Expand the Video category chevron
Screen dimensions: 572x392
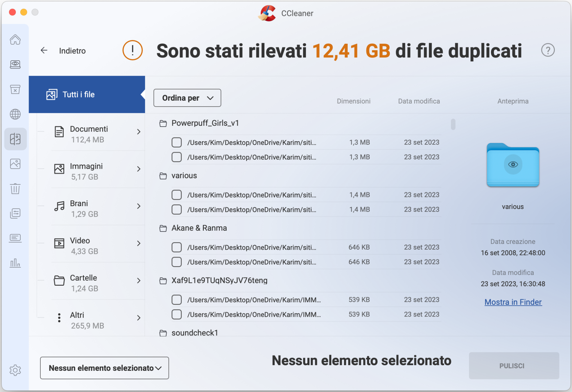[x=139, y=243]
